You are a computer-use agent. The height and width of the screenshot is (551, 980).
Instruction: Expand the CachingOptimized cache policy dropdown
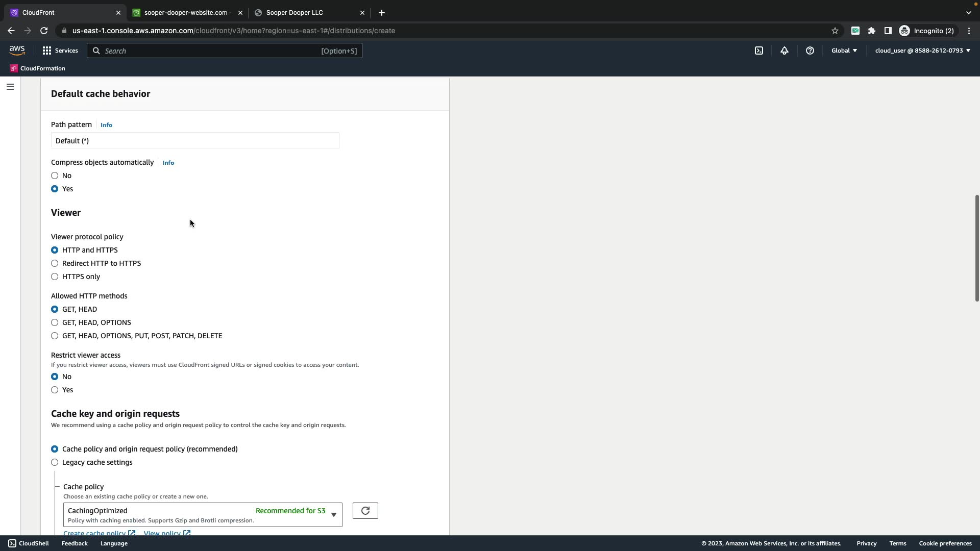click(x=203, y=514)
